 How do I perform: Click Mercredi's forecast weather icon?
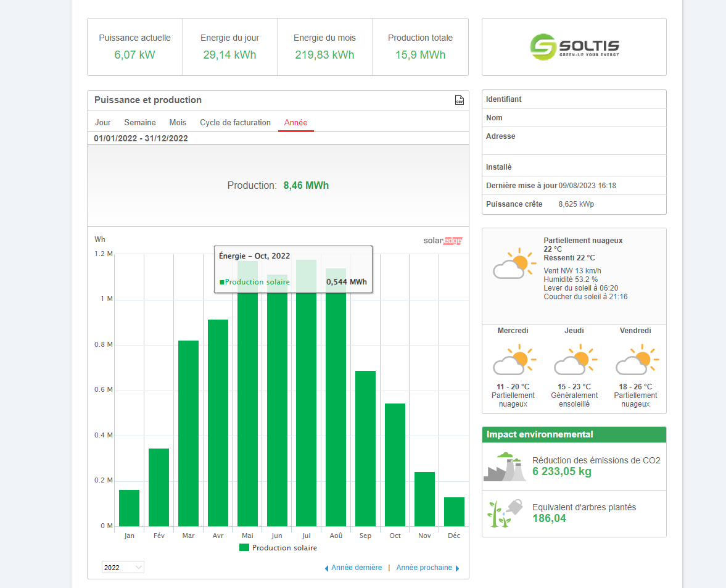513,360
